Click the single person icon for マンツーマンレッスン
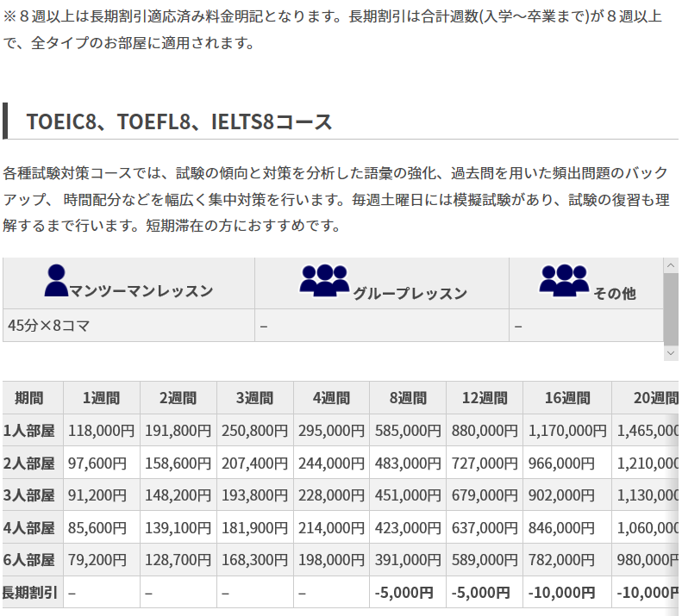 [55, 280]
